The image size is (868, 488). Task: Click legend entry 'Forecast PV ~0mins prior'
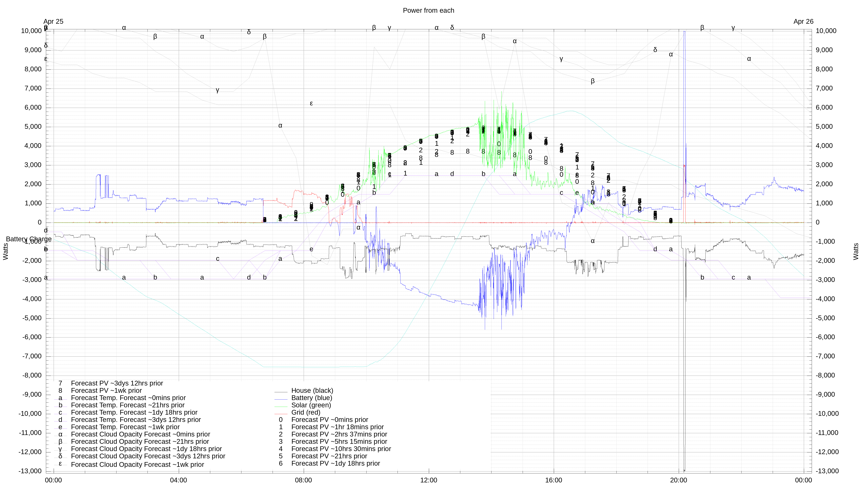tap(330, 420)
